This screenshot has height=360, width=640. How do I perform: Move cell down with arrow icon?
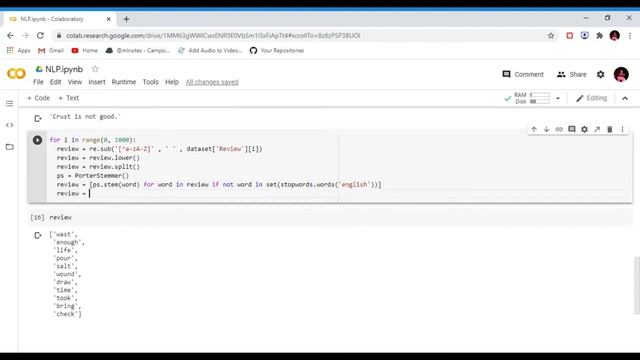coord(547,129)
